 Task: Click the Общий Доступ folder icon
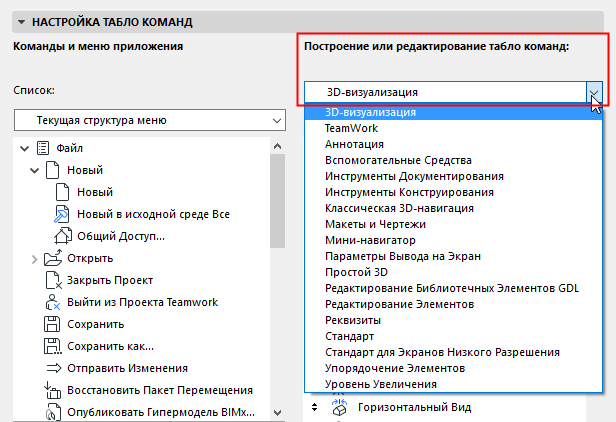point(61,236)
